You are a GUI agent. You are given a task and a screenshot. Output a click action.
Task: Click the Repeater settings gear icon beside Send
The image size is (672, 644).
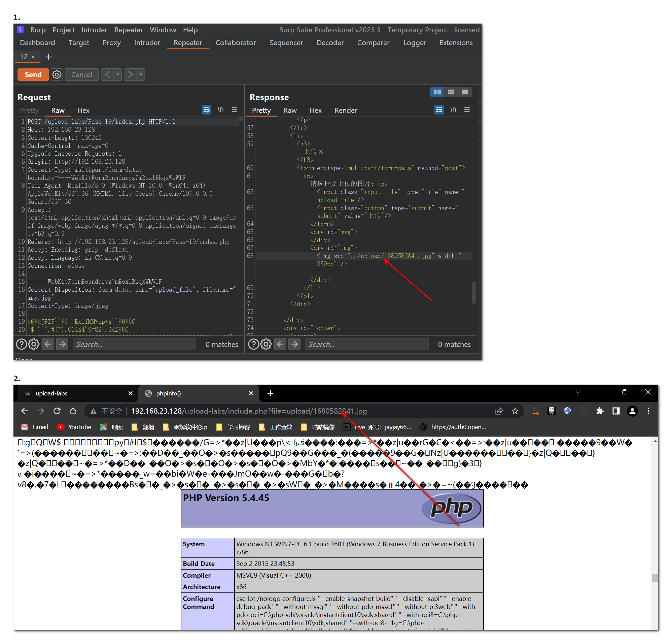click(x=57, y=74)
